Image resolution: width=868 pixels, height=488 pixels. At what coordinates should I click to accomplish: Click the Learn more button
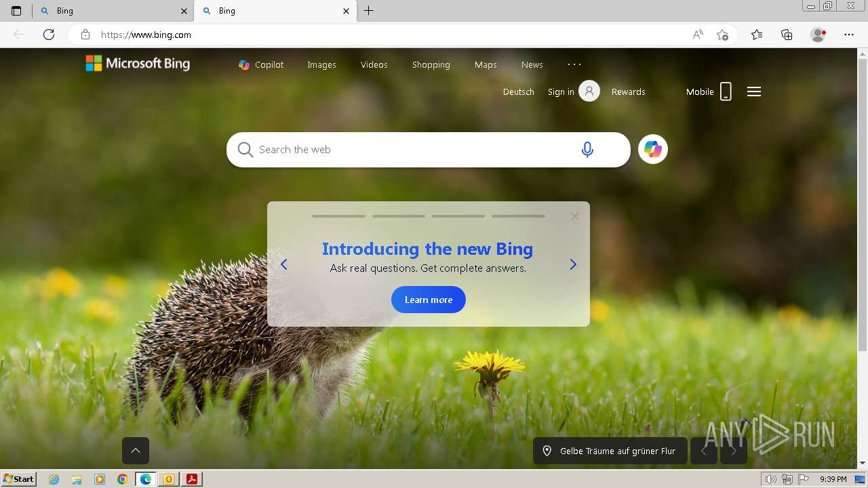429,300
